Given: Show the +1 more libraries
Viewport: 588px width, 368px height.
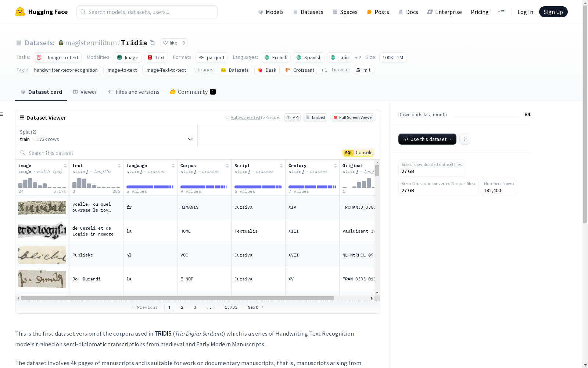Looking at the screenshot, I should pos(324,70).
